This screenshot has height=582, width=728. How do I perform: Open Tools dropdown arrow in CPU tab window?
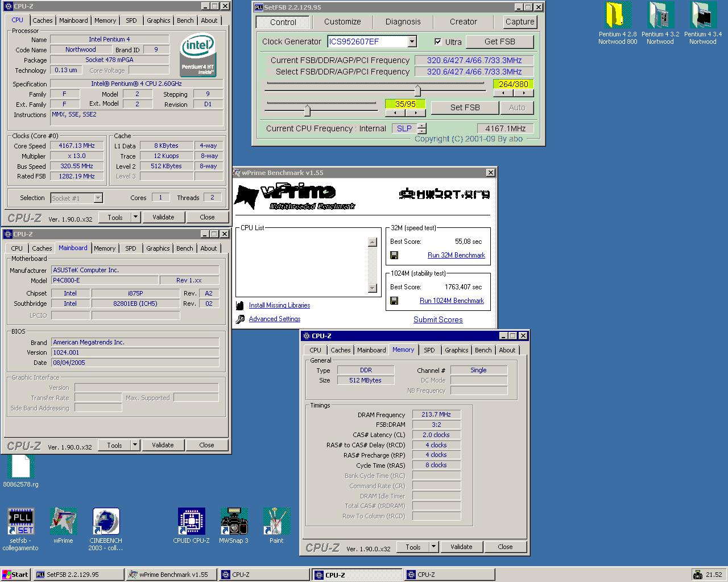coord(135,217)
